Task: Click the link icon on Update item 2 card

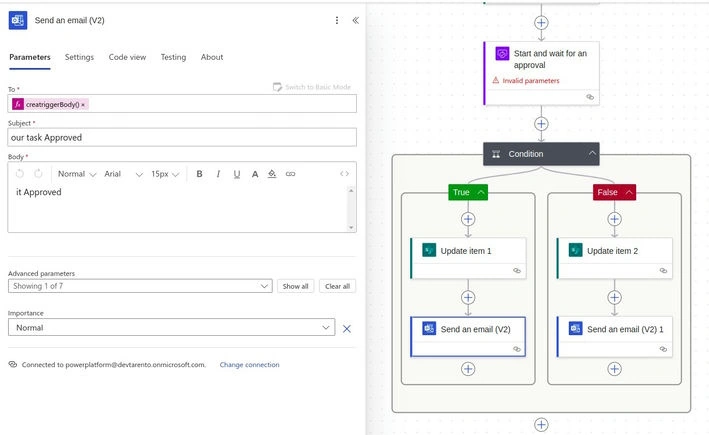Action: [x=663, y=271]
